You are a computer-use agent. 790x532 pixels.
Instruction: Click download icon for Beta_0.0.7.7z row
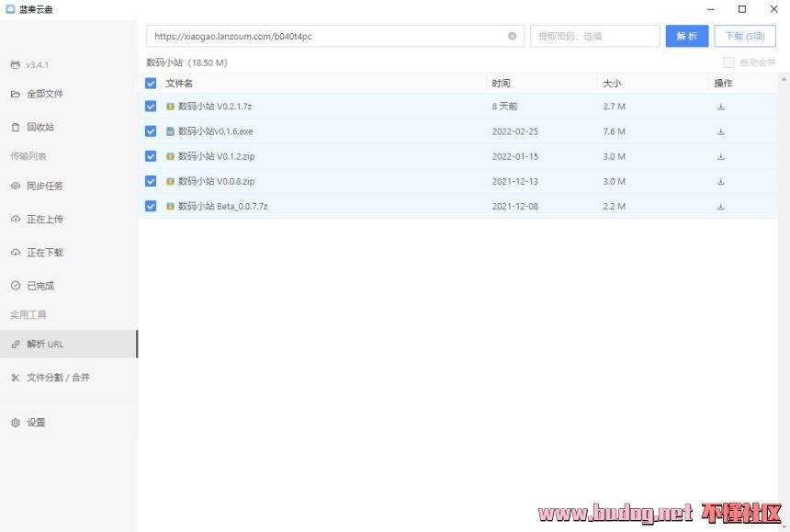[721, 207]
